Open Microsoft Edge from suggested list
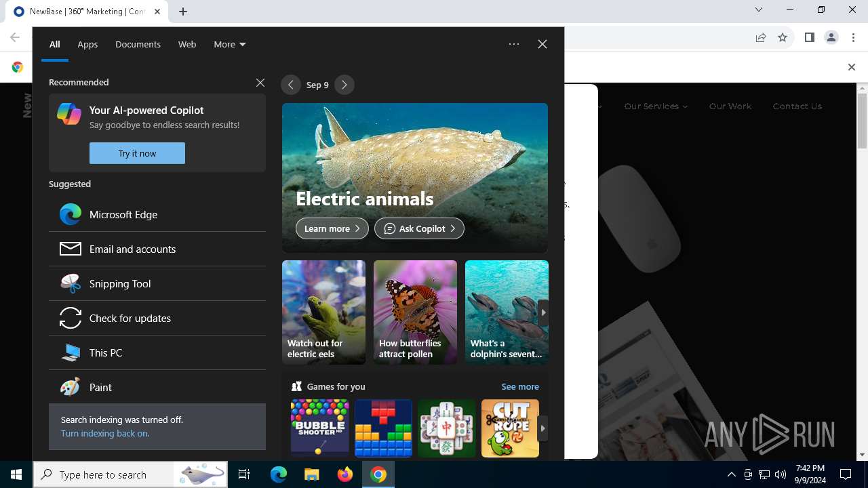The width and height of the screenshot is (868, 488). pos(157,214)
